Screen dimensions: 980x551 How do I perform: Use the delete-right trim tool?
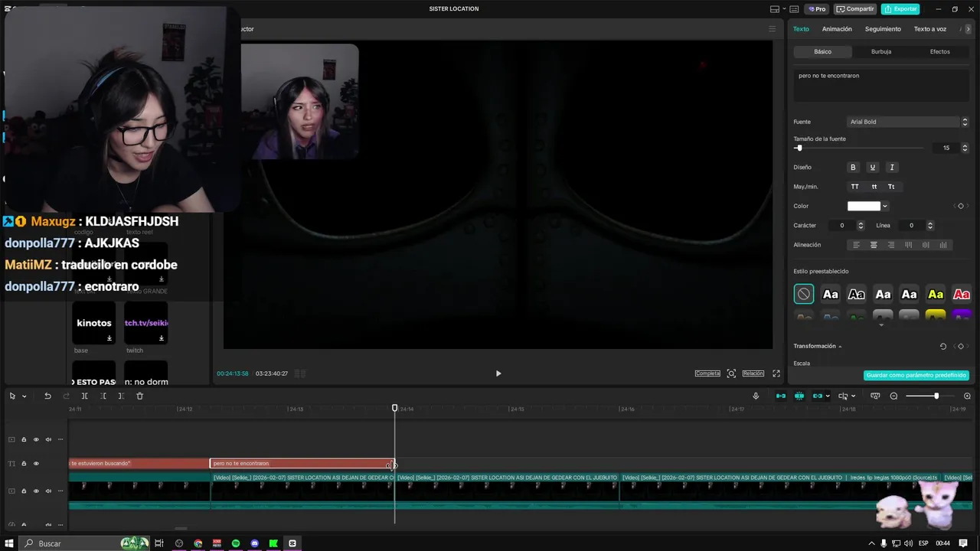pos(121,396)
